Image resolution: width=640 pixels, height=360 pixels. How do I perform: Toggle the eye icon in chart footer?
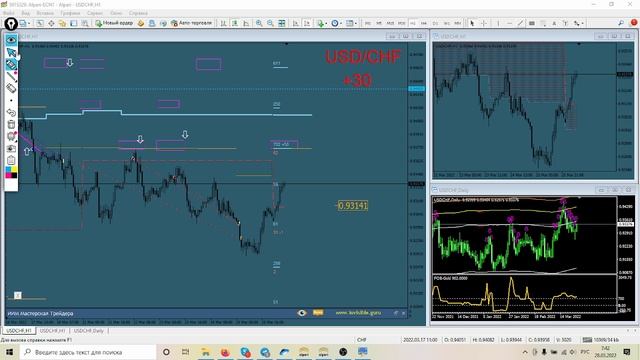(x=302, y=313)
